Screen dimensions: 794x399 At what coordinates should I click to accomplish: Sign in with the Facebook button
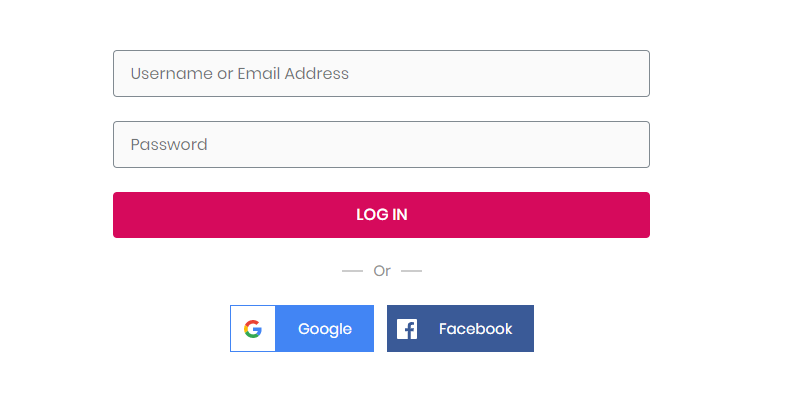click(x=460, y=329)
